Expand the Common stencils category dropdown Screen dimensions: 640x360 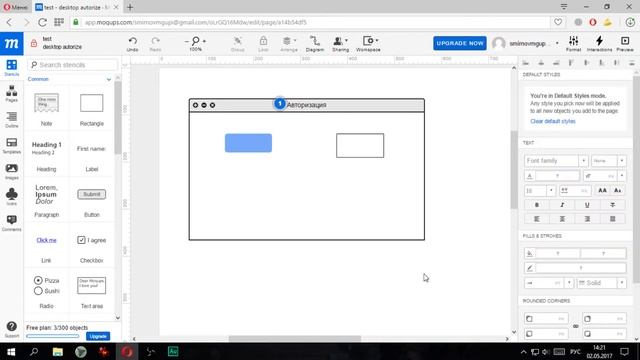109,79
